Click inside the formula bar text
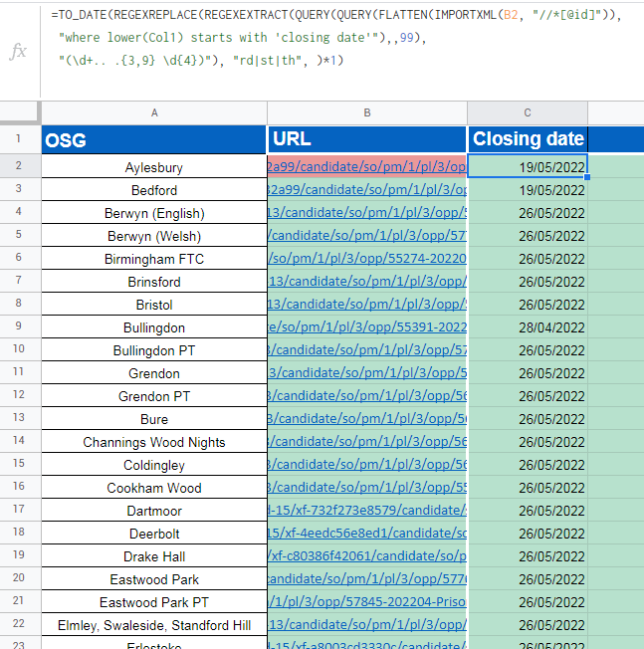Image resolution: width=644 pixels, height=649 pixels. point(336,38)
